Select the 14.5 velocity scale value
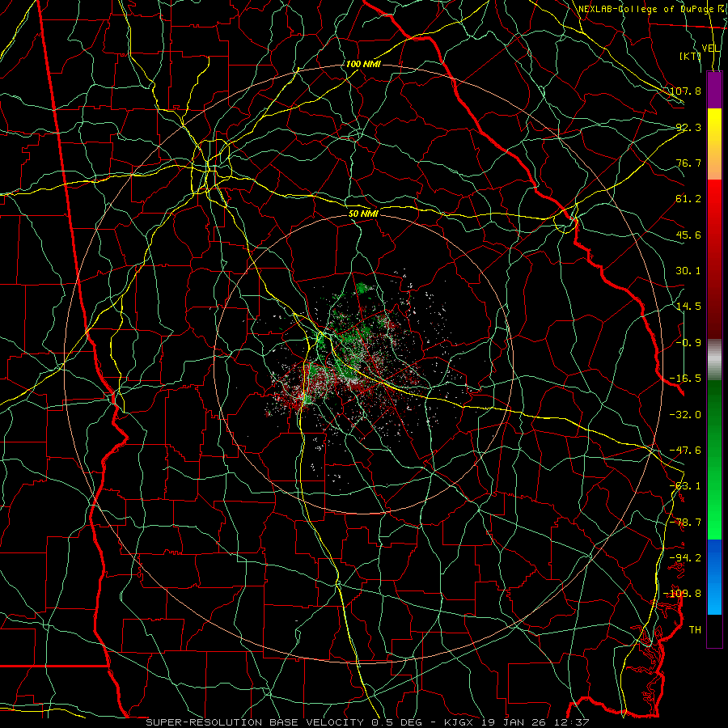 688,307
